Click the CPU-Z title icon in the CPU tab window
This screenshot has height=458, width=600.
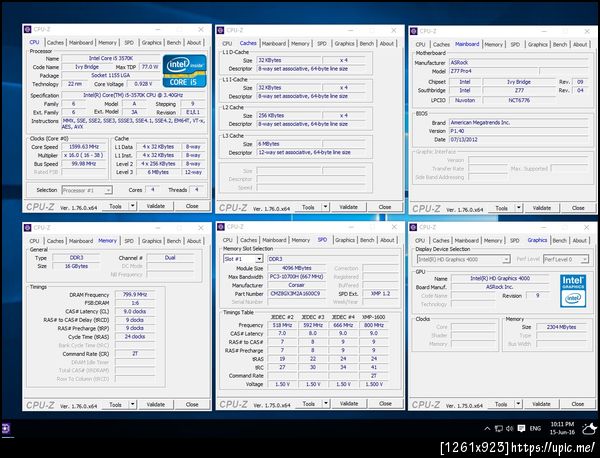(x=27, y=29)
